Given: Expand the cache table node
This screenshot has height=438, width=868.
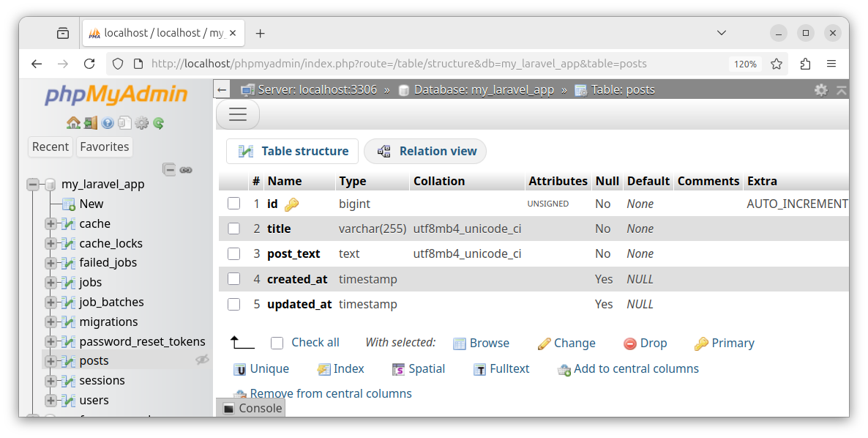Looking at the screenshot, I should pos(51,223).
